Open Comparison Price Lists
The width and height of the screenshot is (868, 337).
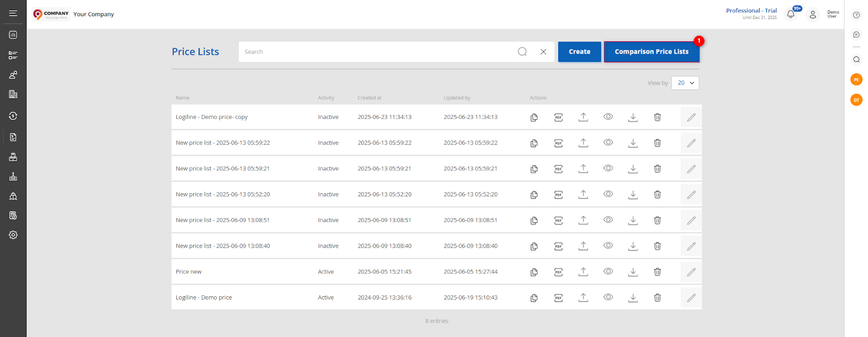[x=652, y=52]
